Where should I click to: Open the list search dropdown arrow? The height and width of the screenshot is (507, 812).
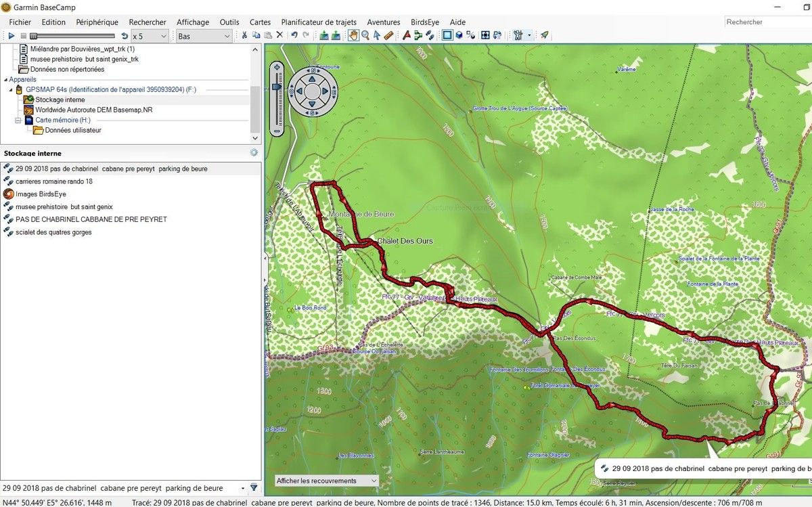coord(242,487)
